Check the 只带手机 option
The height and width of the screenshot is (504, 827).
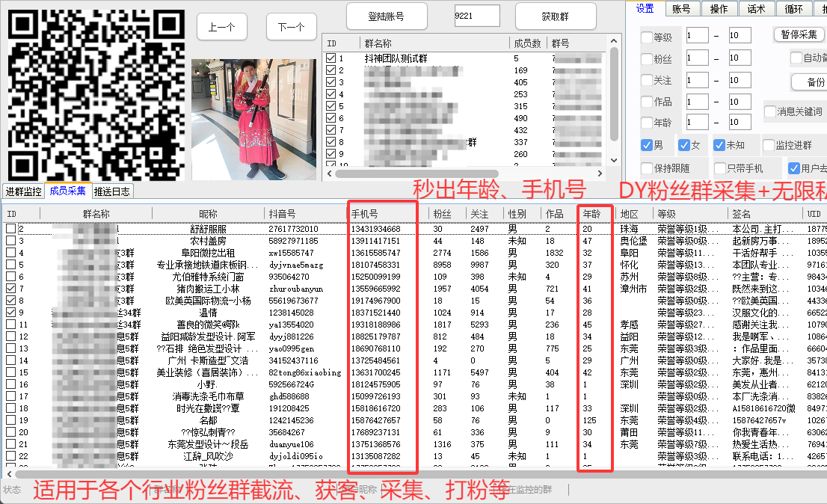[720, 168]
